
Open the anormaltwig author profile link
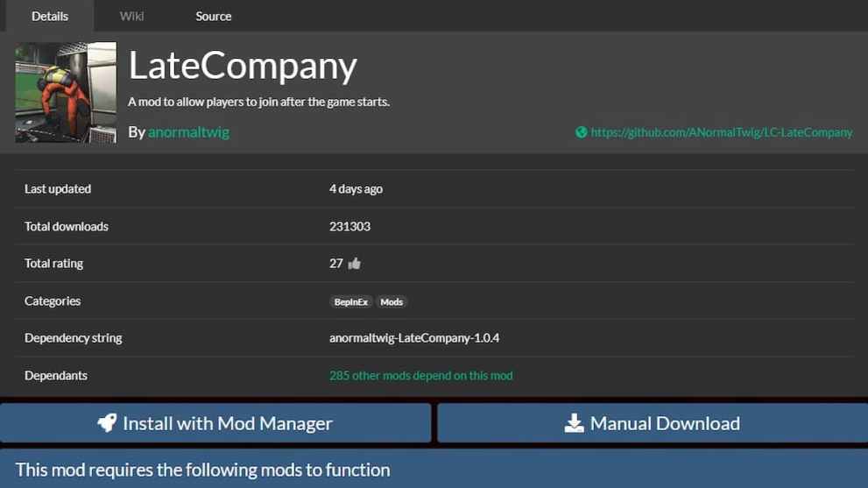pyautogui.click(x=188, y=132)
